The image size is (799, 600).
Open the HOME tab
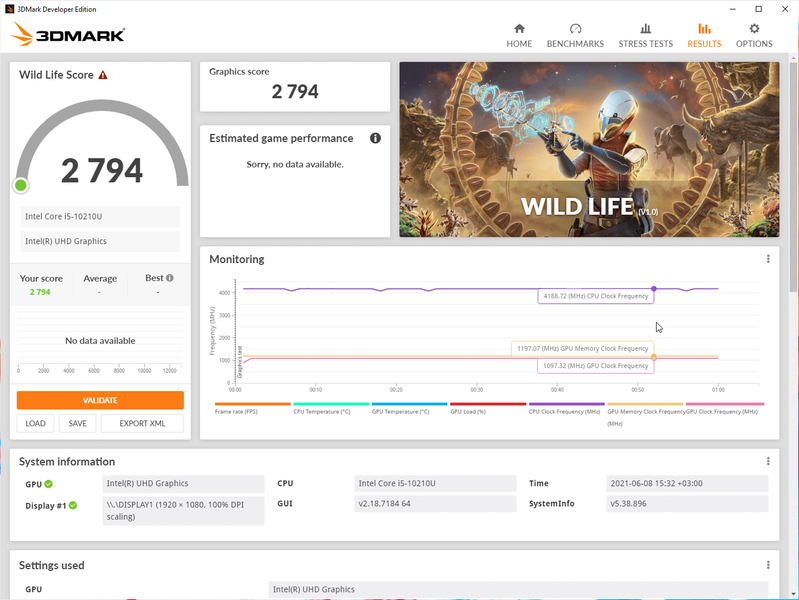pyautogui.click(x=519, y=36)
